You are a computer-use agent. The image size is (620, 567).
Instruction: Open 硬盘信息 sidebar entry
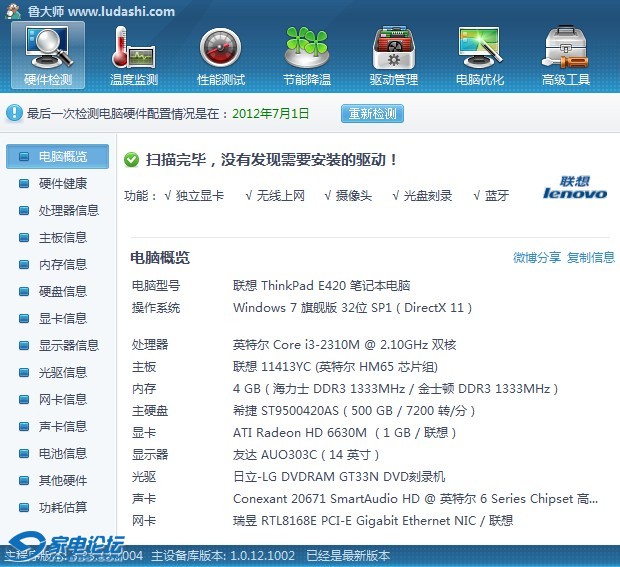tap(63, 291)
